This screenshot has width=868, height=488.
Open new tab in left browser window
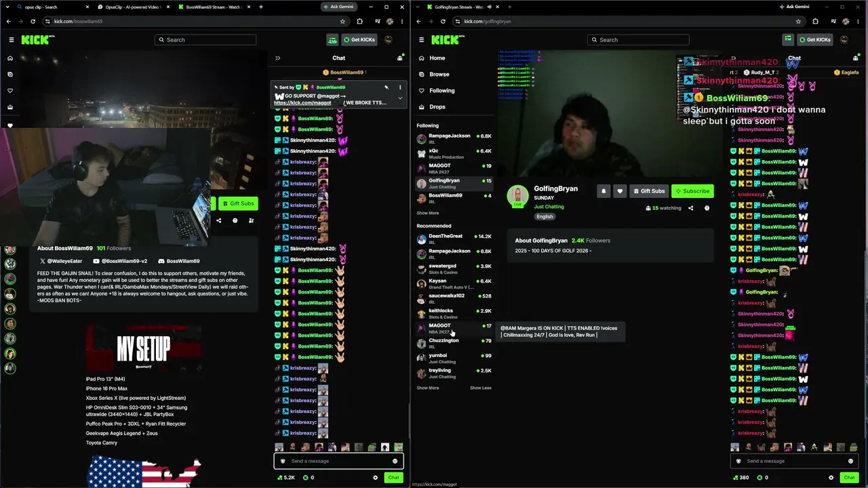pyautogui.click(x=262, y=7)
